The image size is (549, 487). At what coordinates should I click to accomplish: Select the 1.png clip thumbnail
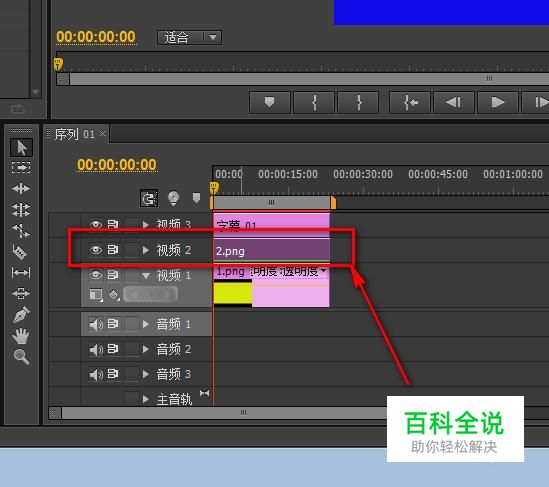coord(233,294)
